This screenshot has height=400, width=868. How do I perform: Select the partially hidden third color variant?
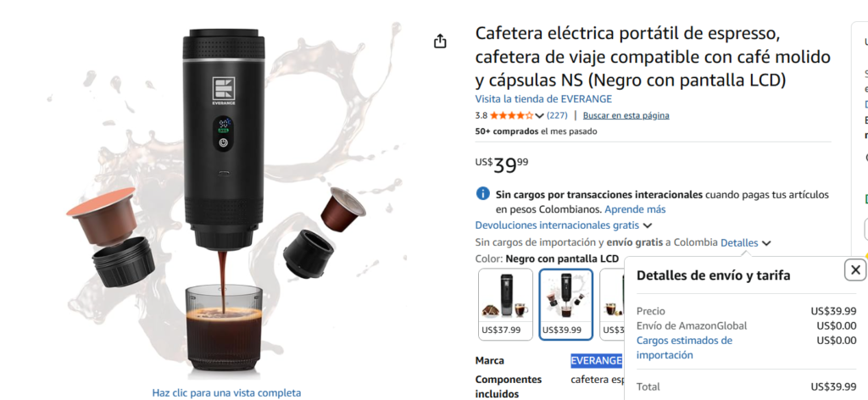click(612, 304)
